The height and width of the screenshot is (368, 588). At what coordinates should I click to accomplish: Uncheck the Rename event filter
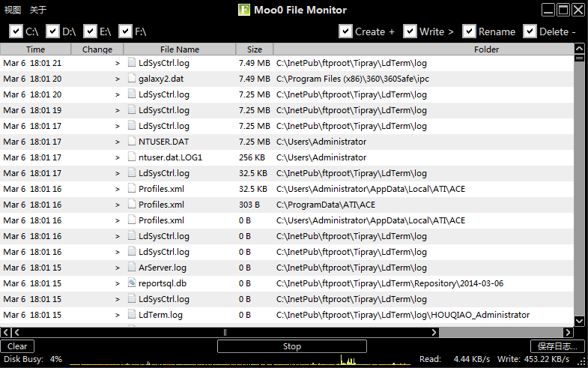(469, 31)
